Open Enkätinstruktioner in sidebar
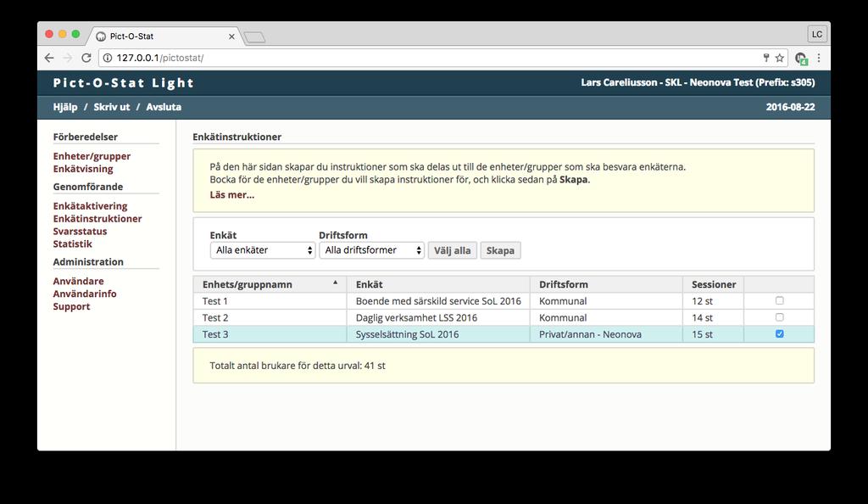The image size is (868, 504). click(x=97, y=219)
